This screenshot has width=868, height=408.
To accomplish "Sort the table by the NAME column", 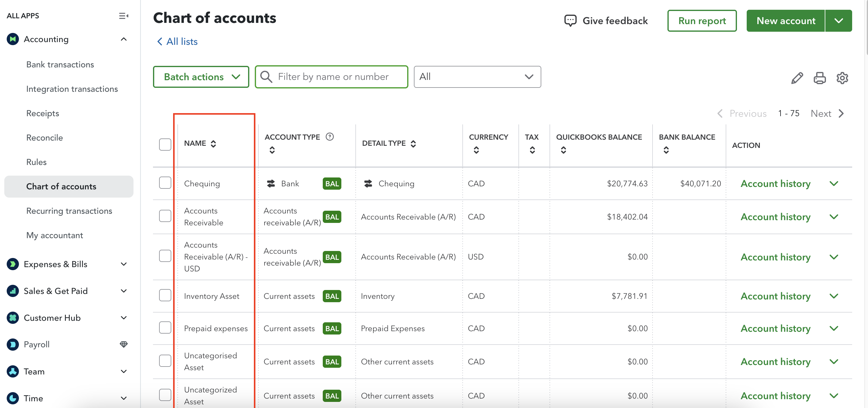I will point(214,143).
